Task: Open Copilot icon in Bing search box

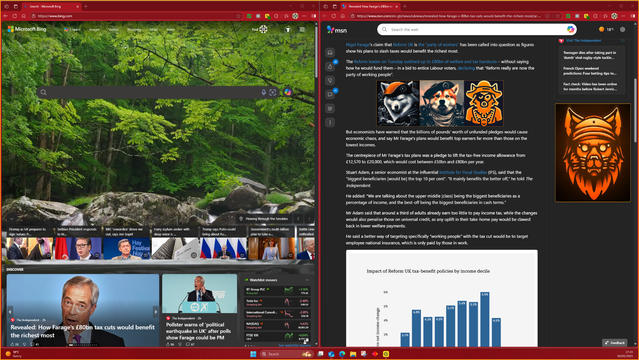Action: (288, 92)
